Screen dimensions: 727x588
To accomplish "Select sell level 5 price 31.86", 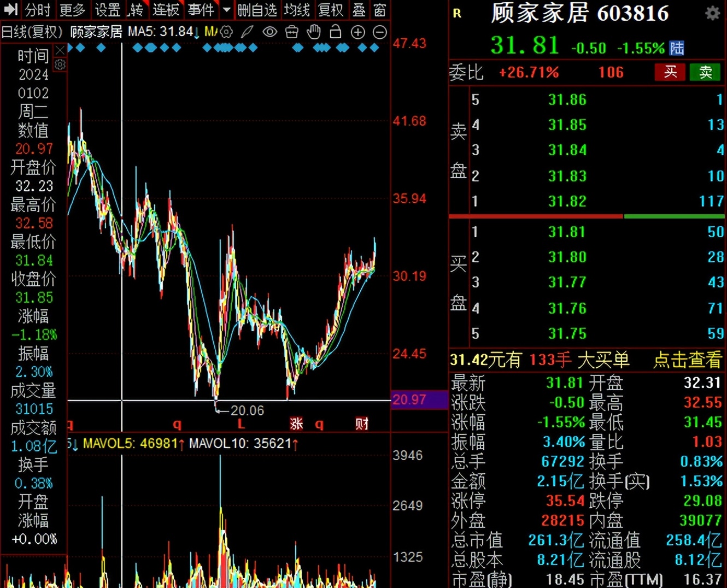I will [567, 99].
